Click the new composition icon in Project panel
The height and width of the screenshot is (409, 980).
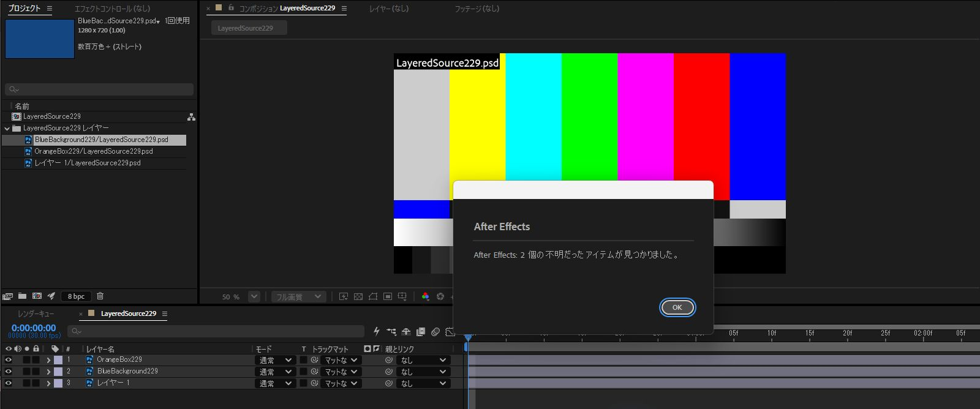click(37, 296)
